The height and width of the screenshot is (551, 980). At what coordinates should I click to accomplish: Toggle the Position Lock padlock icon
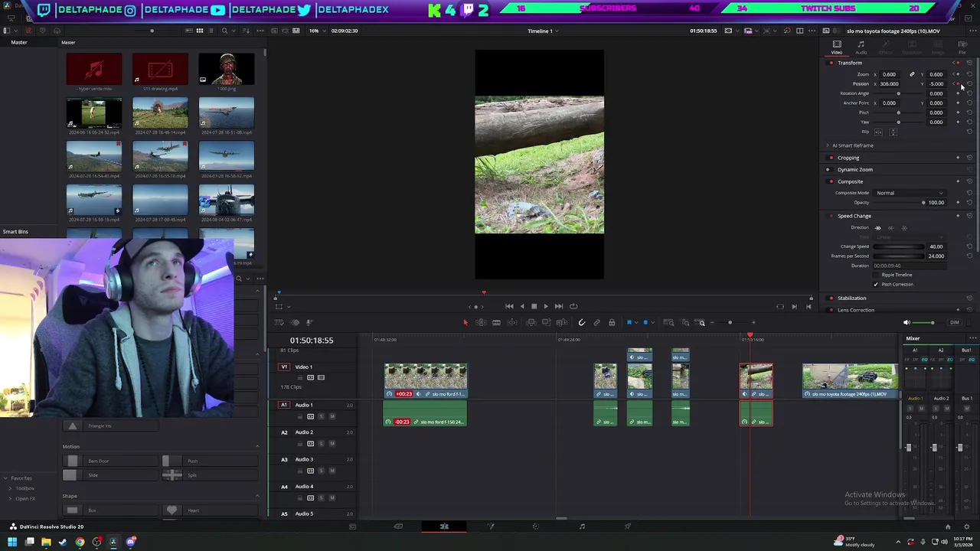pyautogui.click(x=612, y=322)
